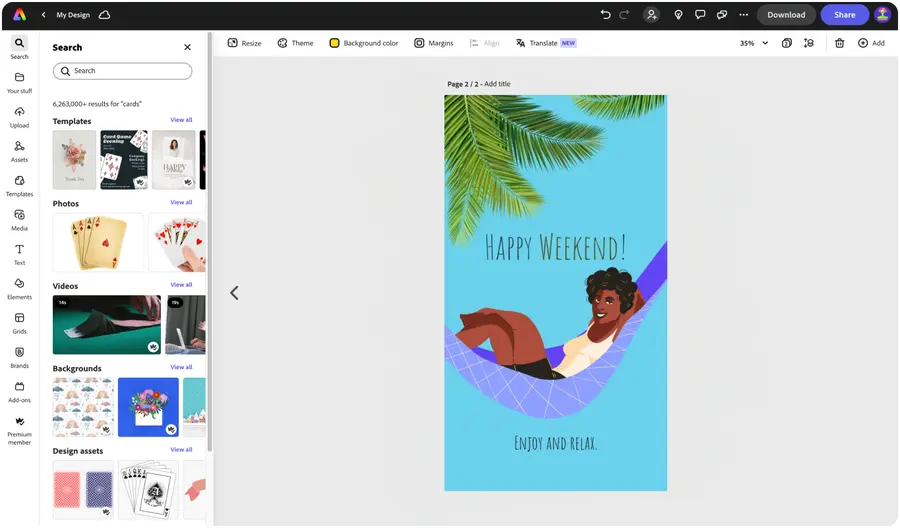The height and width of the screenshot is (528, 900).
Task: Open the Elements panel
Action: click(x=19, y=288)
